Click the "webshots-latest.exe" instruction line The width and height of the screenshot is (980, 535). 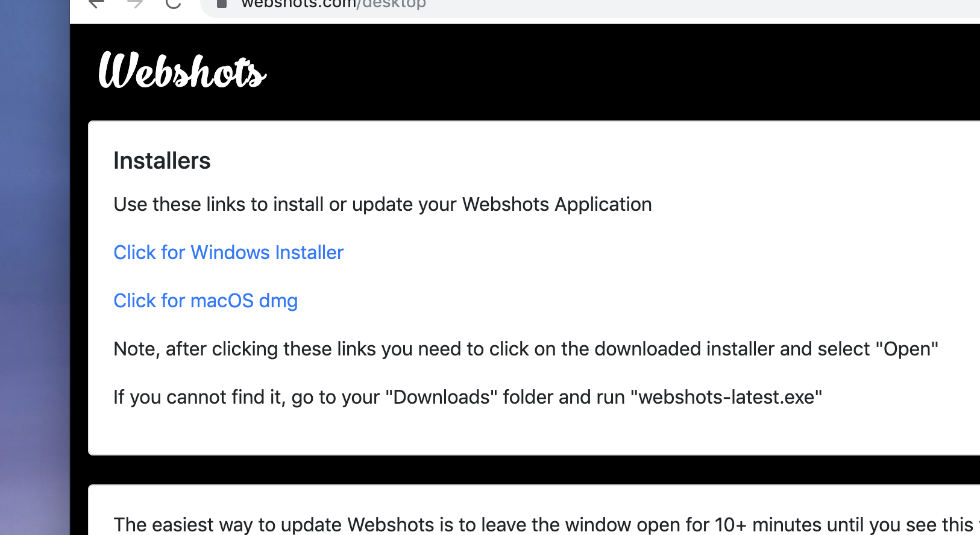point(468,397)
